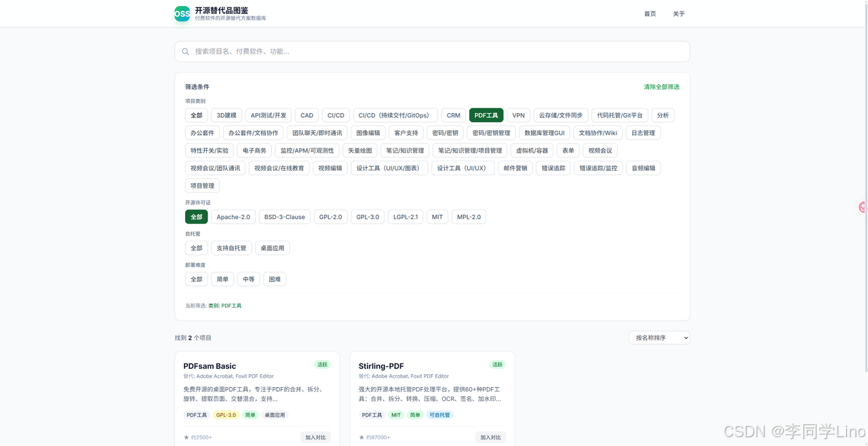Pick the 表单 category chip
This screenshot has width=868, height=446.
(568, 150)
